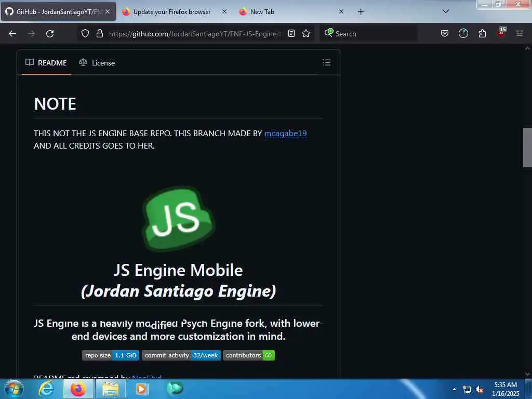Close the Update your Firefox browser tab
532x399 pixels.
tap(224, 11)
